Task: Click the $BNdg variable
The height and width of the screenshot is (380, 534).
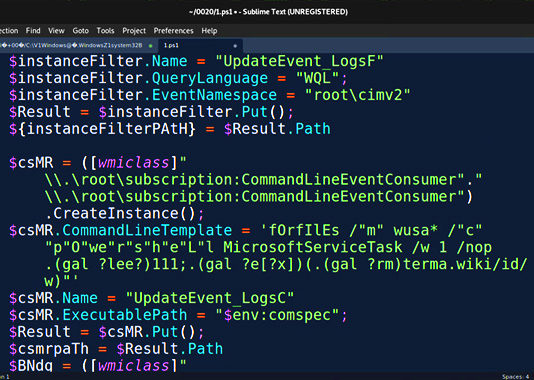Action: click(x=31, y=366)
